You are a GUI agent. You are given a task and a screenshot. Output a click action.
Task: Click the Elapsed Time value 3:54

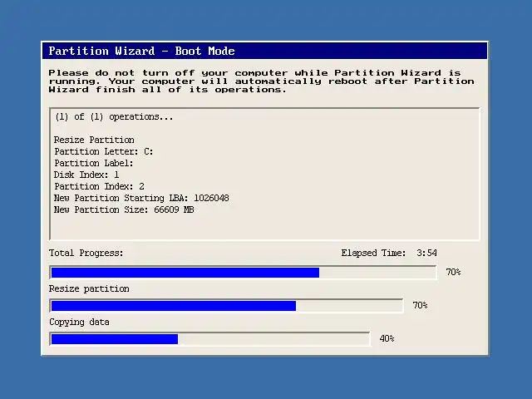tap(426, 253)
